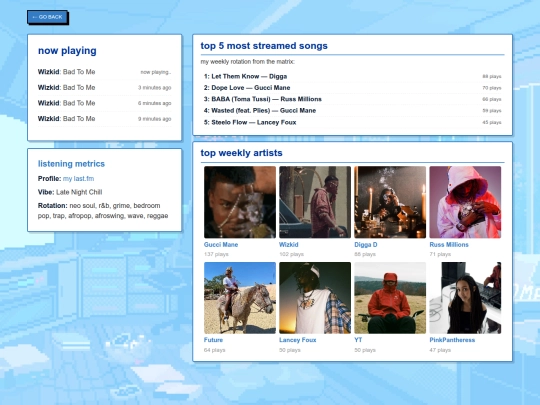Image resolution: width=540 pixels, height=405 pixels.
Task: Open the Future artist image on horseback
Action: (240, 298)
